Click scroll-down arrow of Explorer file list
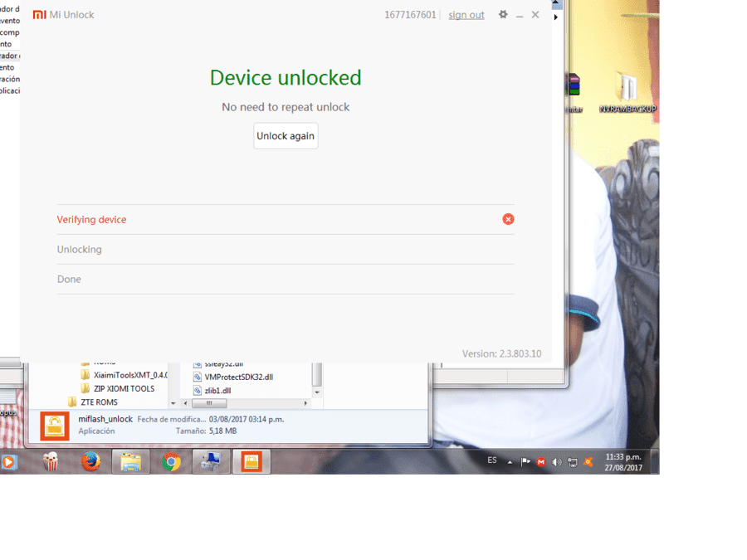This screenshot has height=560, width=747. point(317,392)
